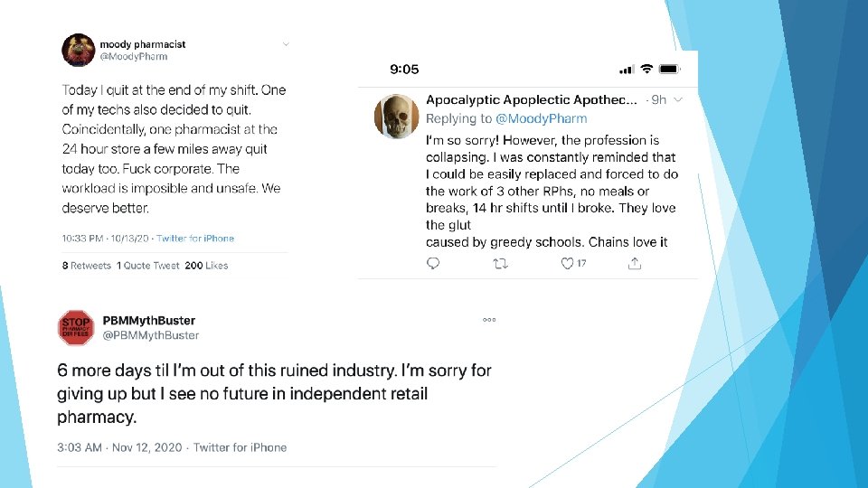Open the moody pharmacist display name

click(x=143, y=44)
